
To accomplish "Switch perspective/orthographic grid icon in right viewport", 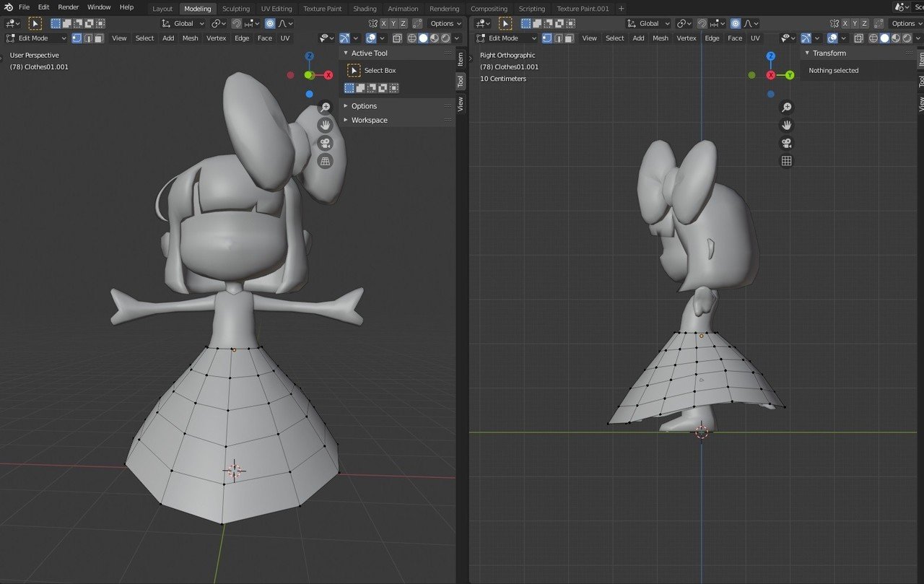I will click(x=787, y=161).
